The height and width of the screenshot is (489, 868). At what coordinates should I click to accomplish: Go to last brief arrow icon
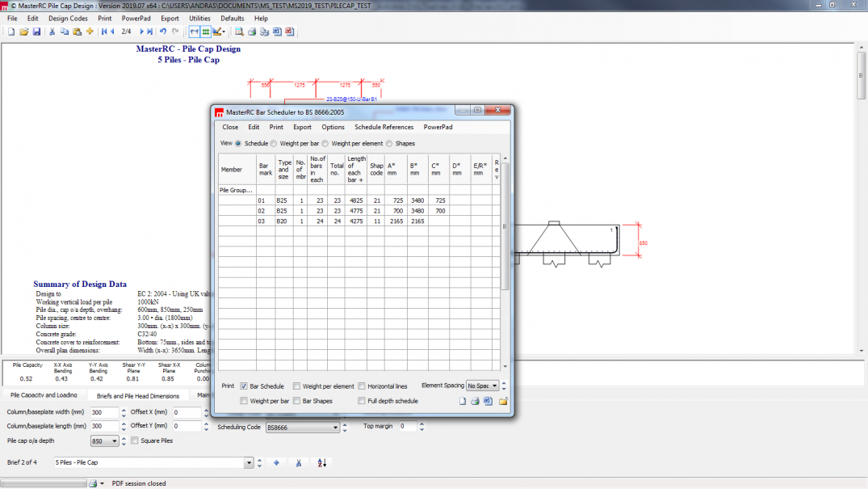[x=149, y=32]
